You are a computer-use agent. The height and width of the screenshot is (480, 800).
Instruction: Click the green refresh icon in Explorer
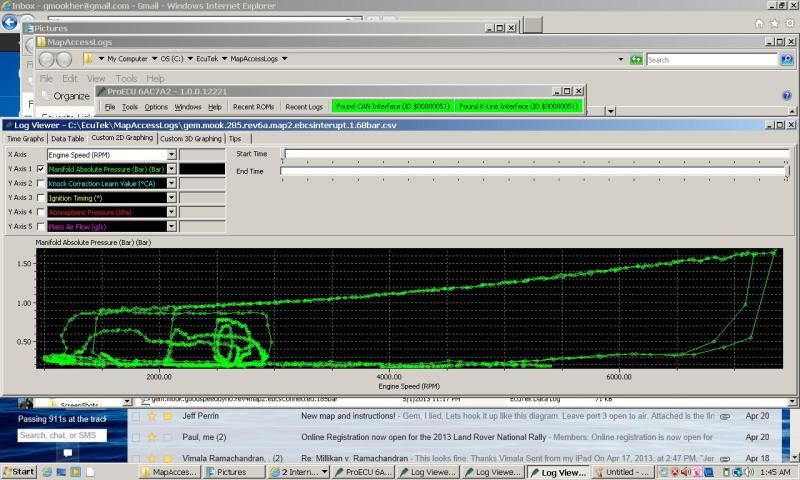636,60
